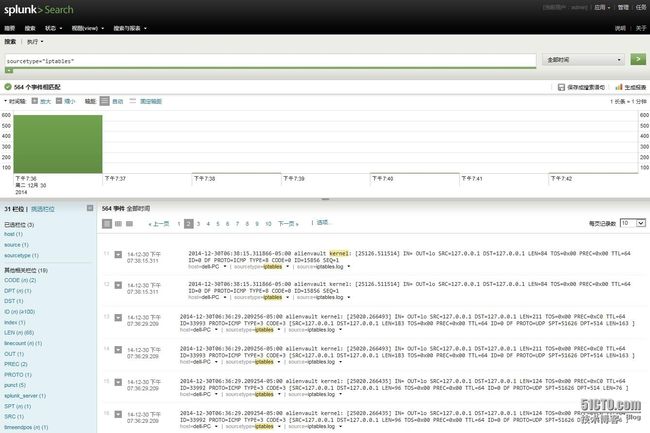Viewport: 650px width, 433px height.
Task: Open the source field in sidebar
Action: [16, 245]
